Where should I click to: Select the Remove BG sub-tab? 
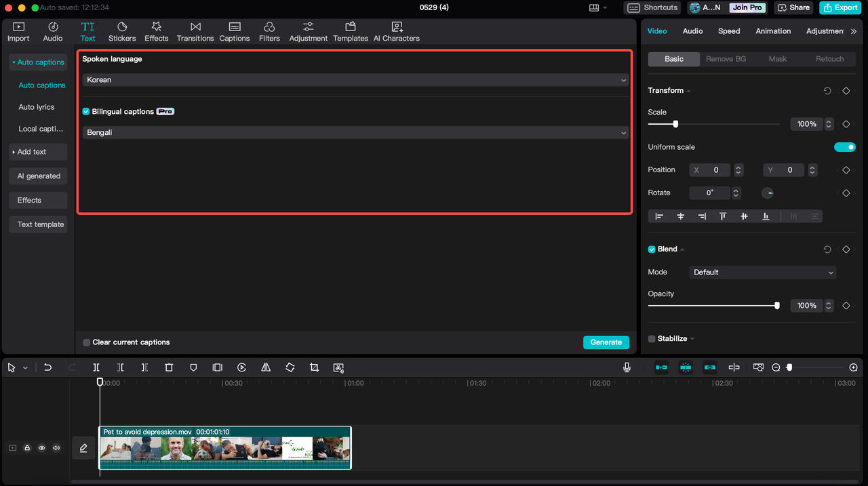(x=726, y=59)
